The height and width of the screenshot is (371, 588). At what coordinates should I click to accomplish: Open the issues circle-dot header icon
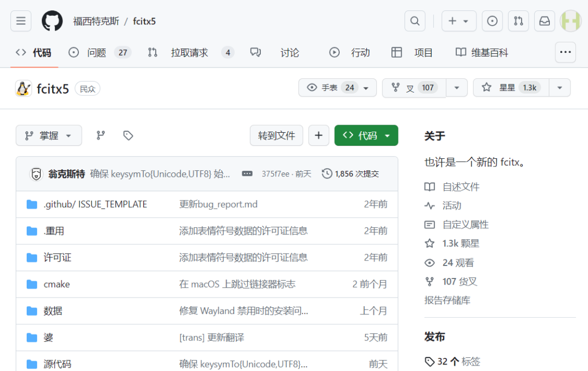[x=492, y=21]
